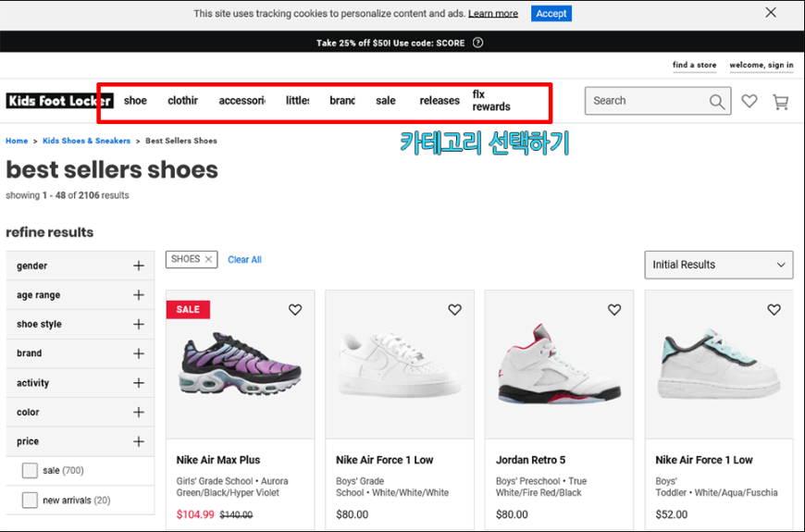Click the best sellers shoes heading
This screenshot has height=532, width=805.
pos(112,170)
